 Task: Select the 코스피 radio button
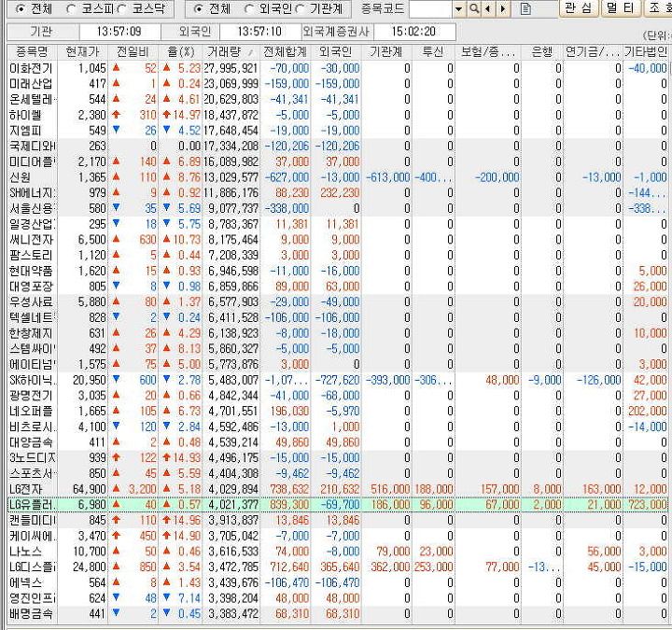pyautogui.click(x=71, y=8)
